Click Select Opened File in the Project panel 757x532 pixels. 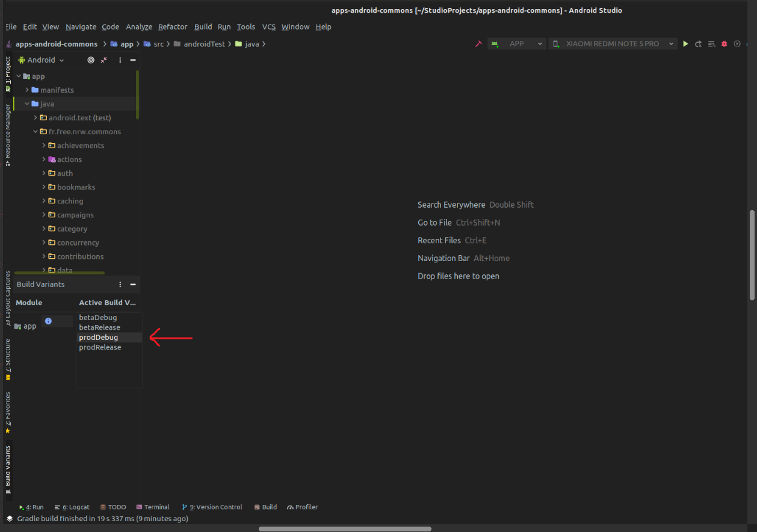click(91, 60)
